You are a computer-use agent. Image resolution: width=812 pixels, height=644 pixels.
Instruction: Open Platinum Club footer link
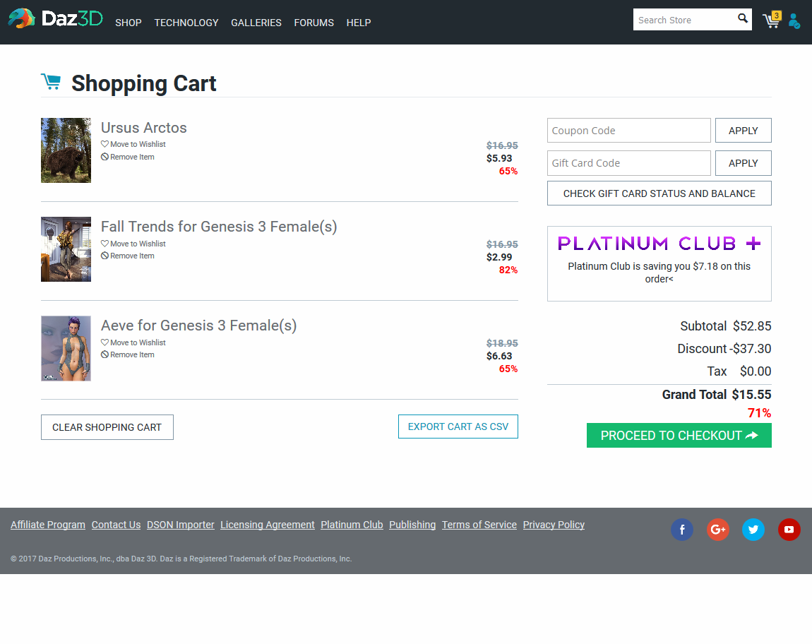(x=352, y=525)
